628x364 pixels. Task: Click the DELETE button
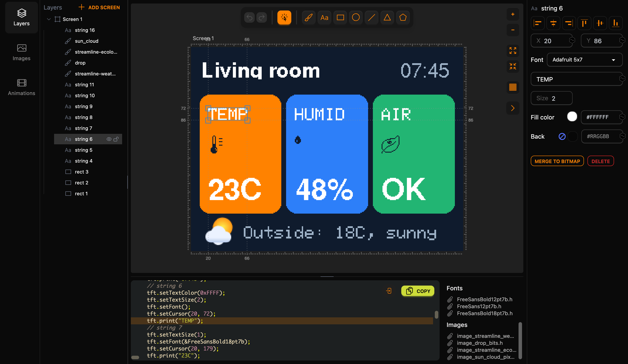601,161
